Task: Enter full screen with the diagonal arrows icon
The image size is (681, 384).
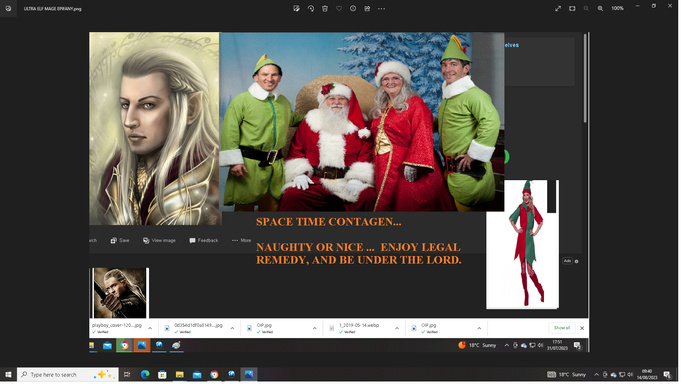Action: click(x=558, y=8)
